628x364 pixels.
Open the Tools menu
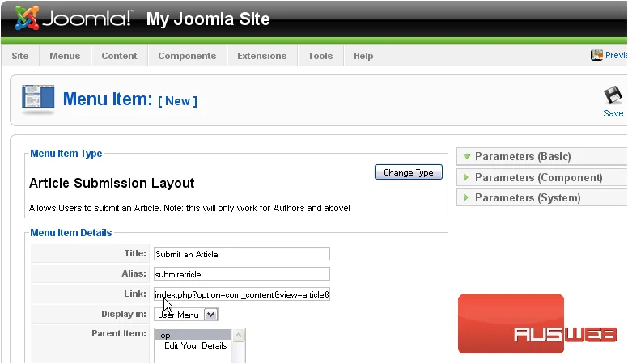click(320, 56)
